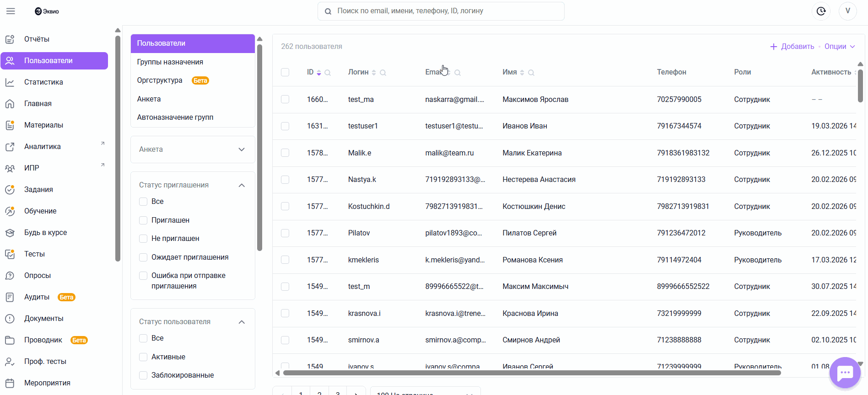This screenshot has height=395, width=868.
Task: Select the testuser1 row checkbox
Action: pos(285,126)
